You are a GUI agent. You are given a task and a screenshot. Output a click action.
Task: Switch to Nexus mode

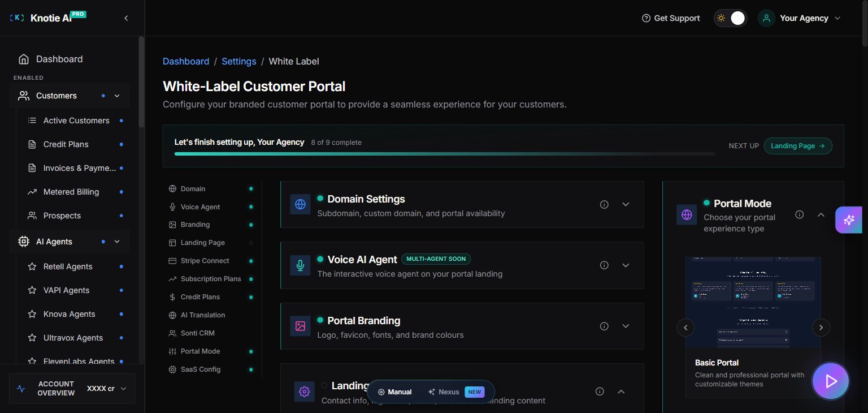point(455,392)
